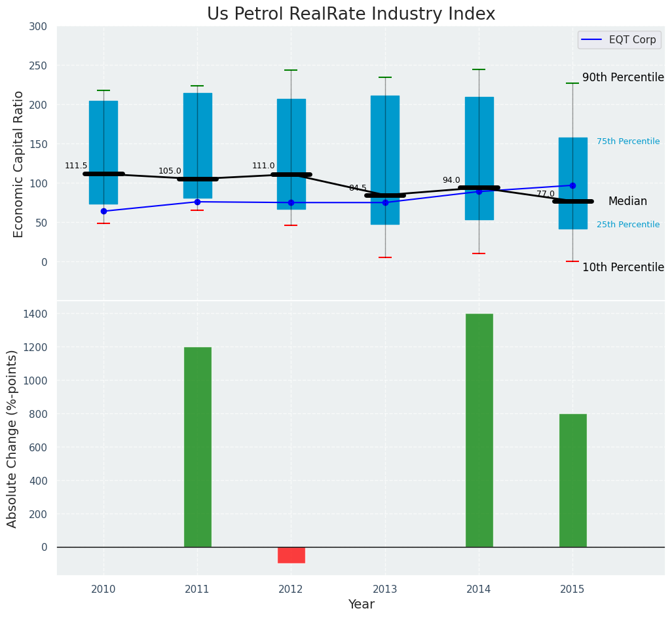Click the 111.5 median value label
The height and width of the screenshot is (617, 672).
coord(76,166)
